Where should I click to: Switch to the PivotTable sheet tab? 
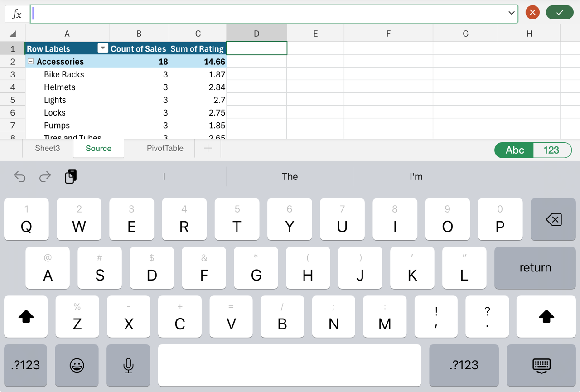pos(165,148)
